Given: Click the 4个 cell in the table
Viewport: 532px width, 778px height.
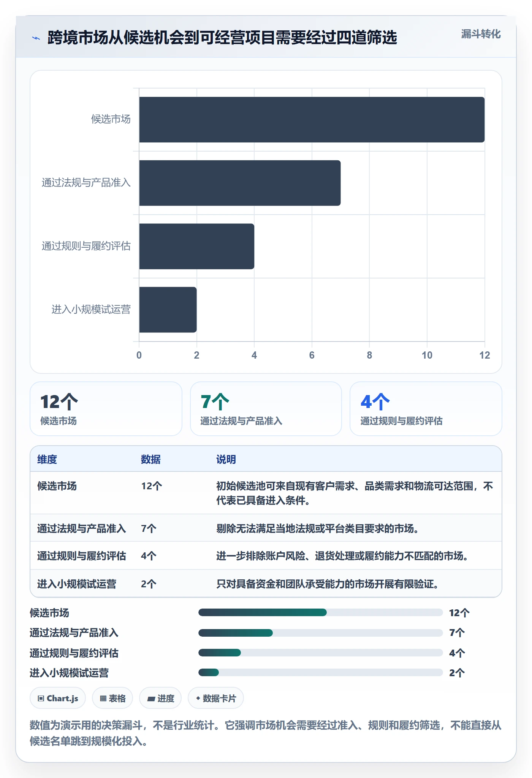Looking at the screenshot, I should 149,556.
